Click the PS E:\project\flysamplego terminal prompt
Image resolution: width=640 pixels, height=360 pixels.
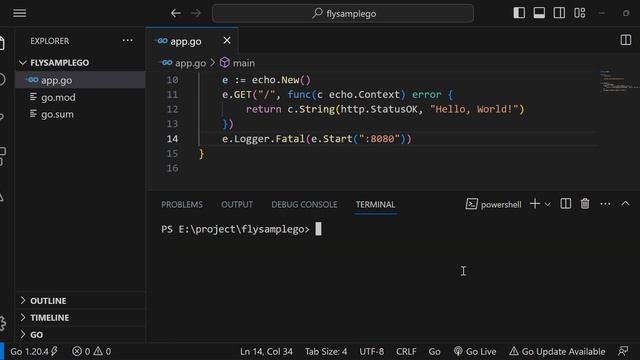pyautogui.click(x=235, y=229)
